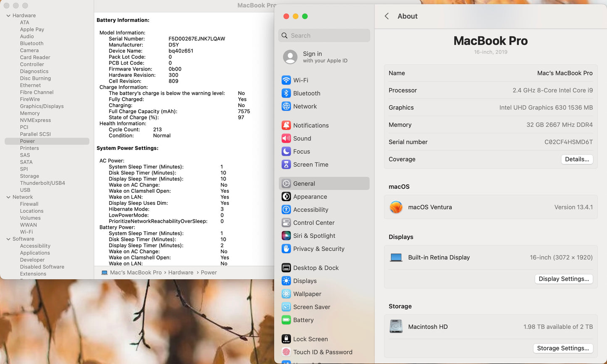The height and width of the screenshot is (364, 607).
Task: Open Appearance settings
Action: point(310,196)
